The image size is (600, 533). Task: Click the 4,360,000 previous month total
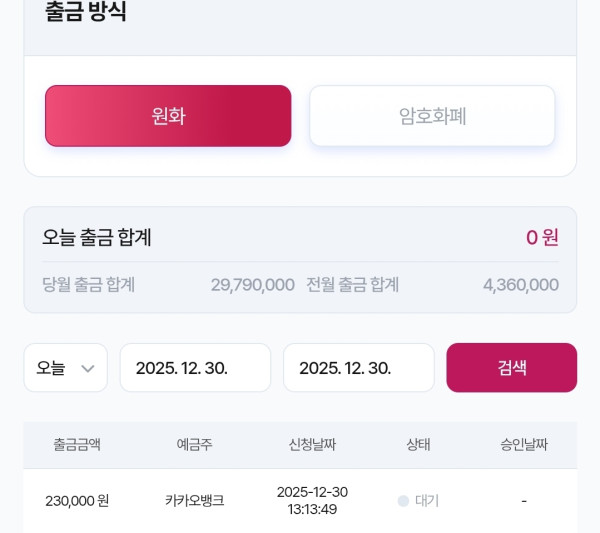tap(520, 285)
